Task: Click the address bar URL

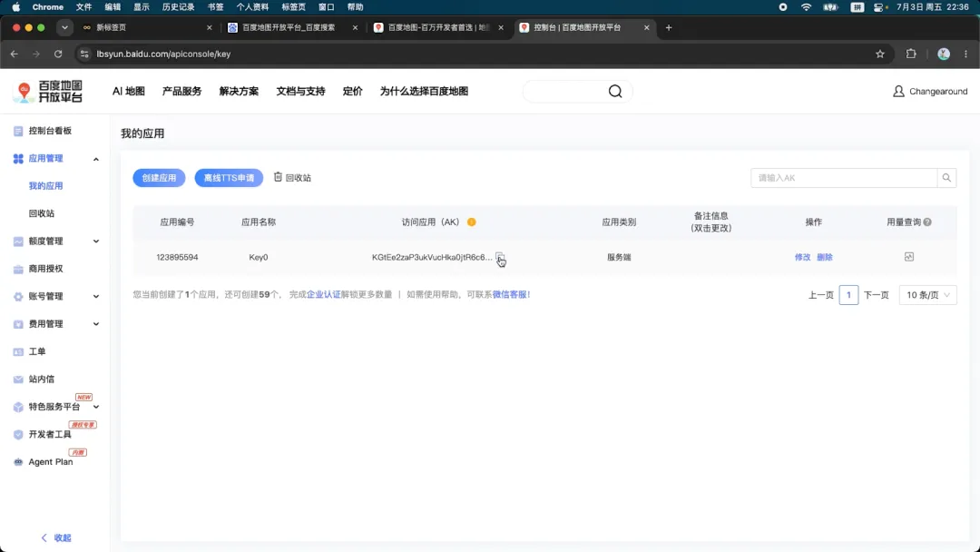Action: [163, 54]
